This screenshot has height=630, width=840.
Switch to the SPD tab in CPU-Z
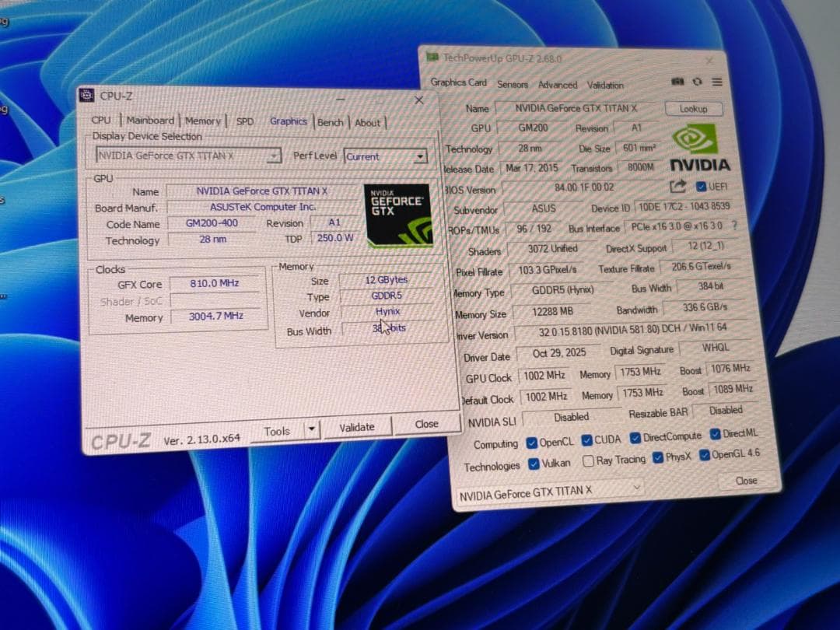pyautogui.click(x=245, y=122)
